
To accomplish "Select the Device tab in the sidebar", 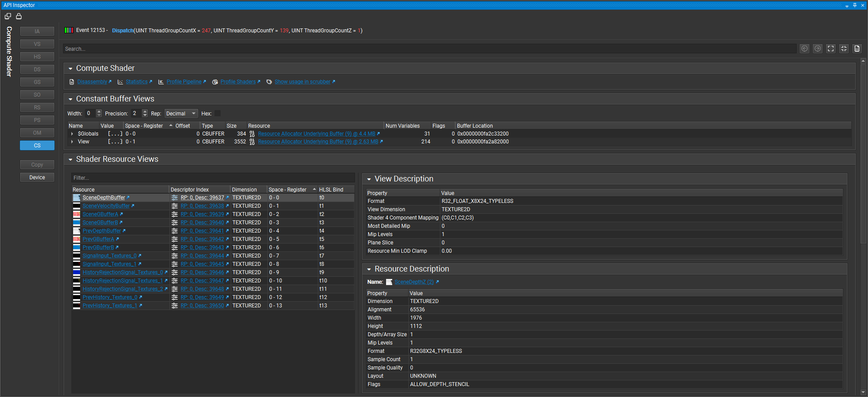I will click(x=37, y=177).
